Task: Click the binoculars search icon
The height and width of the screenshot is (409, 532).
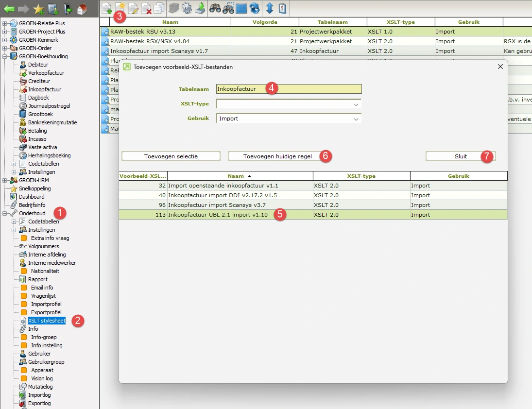Action: pos(215,8)
